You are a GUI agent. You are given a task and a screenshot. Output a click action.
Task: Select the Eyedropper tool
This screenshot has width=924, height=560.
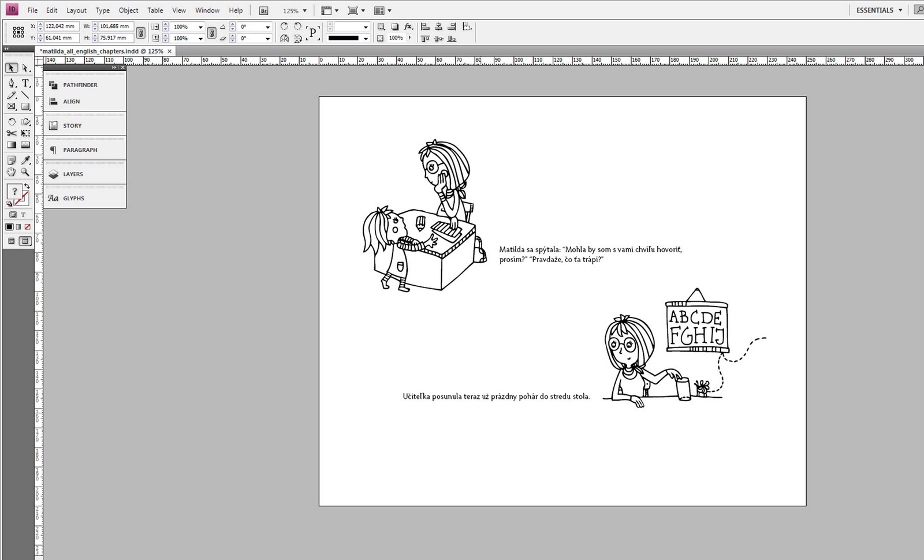(25, 160)
